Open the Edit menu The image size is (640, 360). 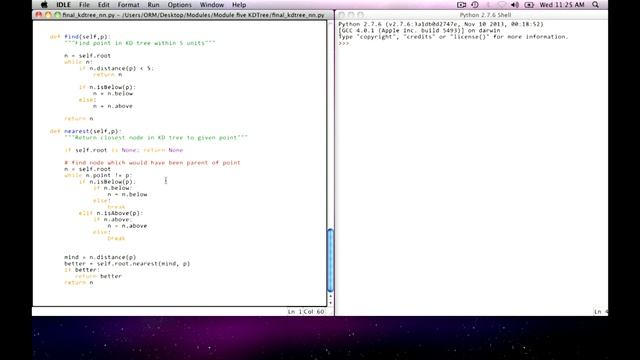pyautogui.click(x=104, y=5)
